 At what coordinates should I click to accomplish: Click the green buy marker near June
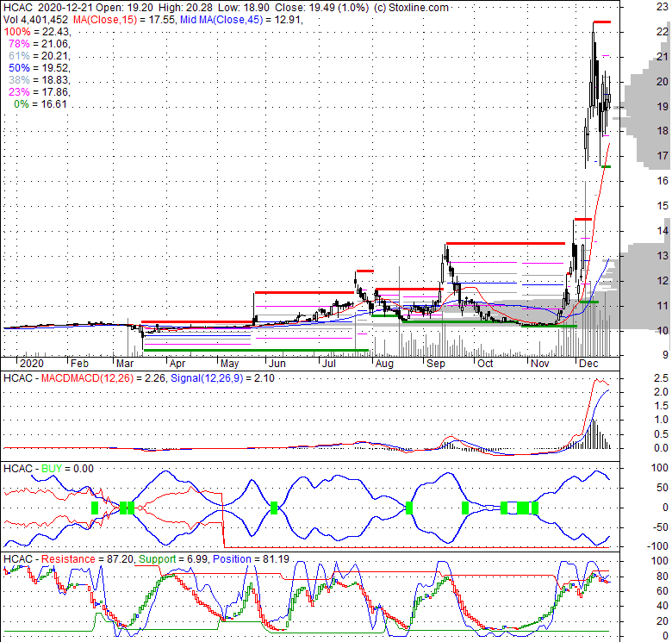click(274, 508)
